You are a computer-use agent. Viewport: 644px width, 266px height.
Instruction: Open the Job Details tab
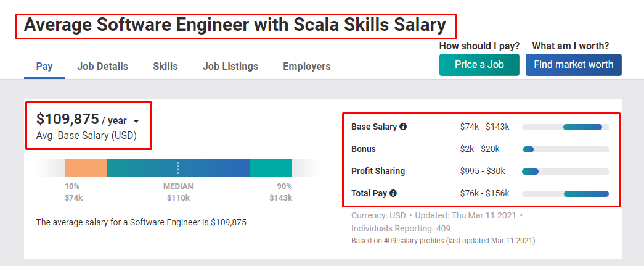point(103,66)
